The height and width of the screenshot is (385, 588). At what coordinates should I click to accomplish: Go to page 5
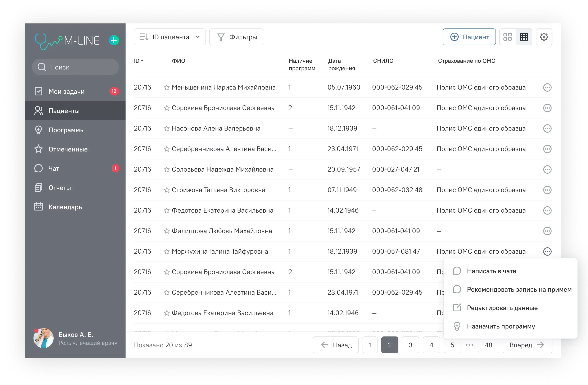pos(452,345)
